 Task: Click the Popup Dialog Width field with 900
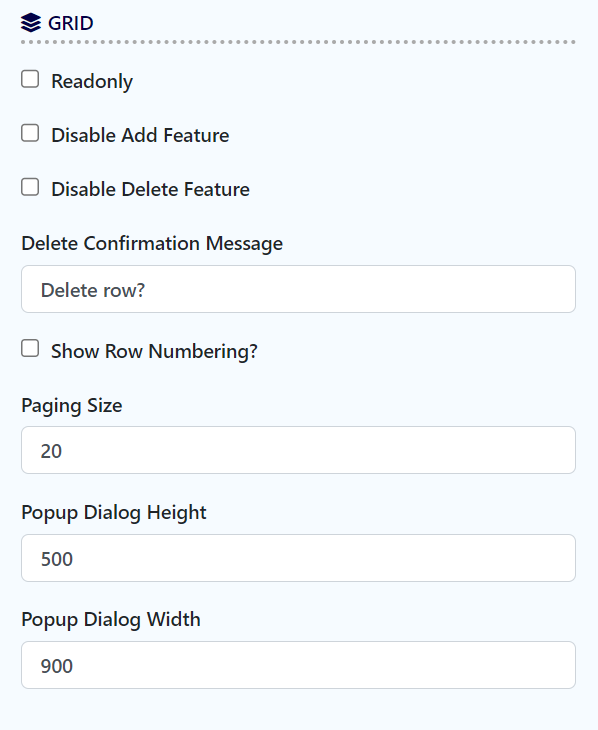[x=299, y=665]
